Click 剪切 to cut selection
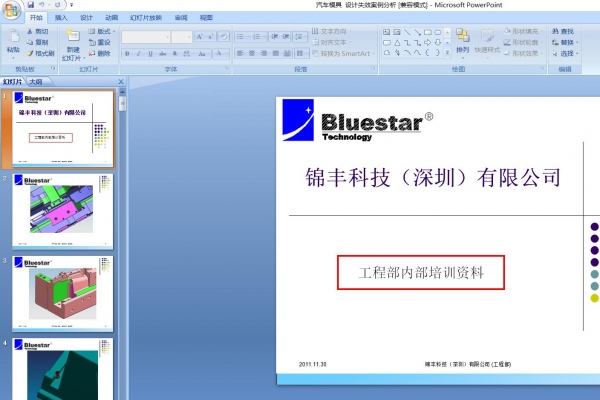600x400 pixels. (x=38, y=31)
